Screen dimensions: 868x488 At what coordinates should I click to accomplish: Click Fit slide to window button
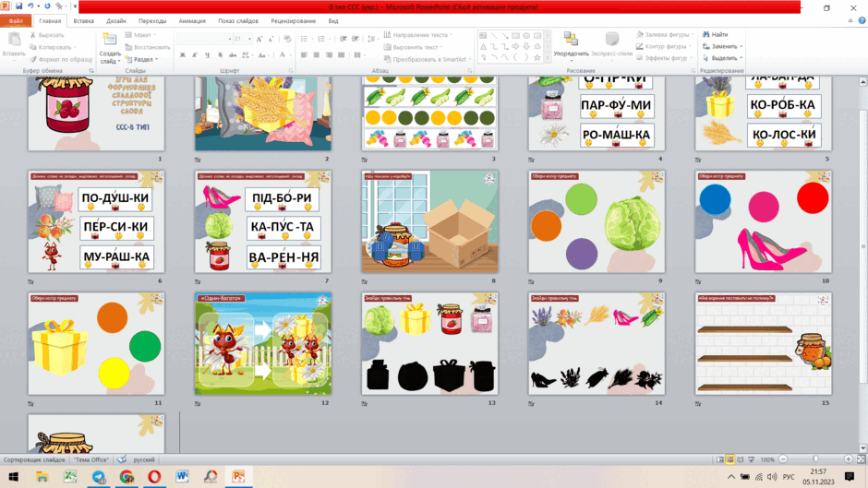[x=862, y=459]
